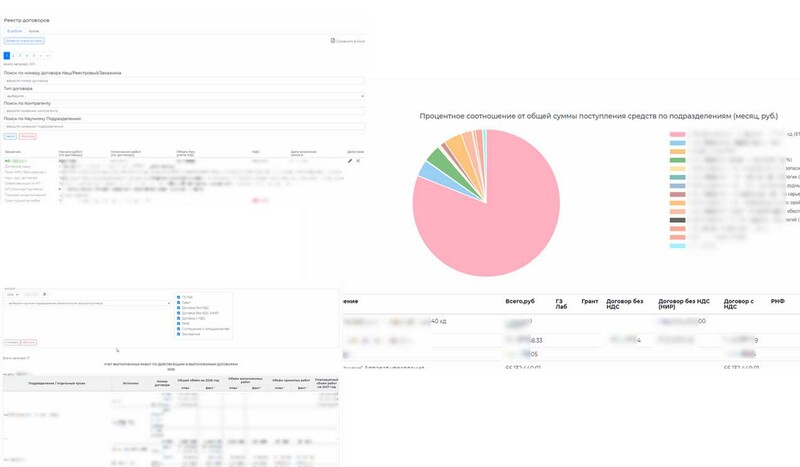Click the 'Грант' table column header
800x467 pixels.
[590, 301]
